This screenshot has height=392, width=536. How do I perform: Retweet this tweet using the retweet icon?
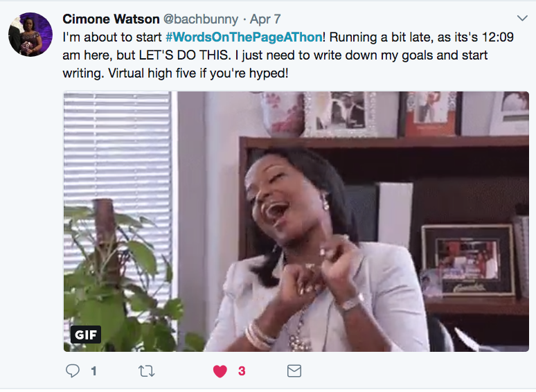146,371
